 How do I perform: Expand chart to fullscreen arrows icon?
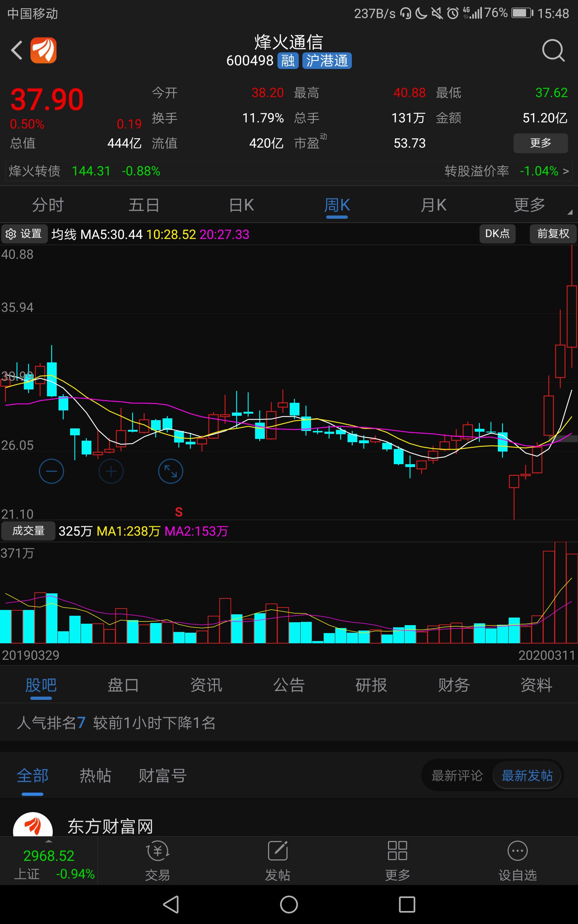(171, 471)
